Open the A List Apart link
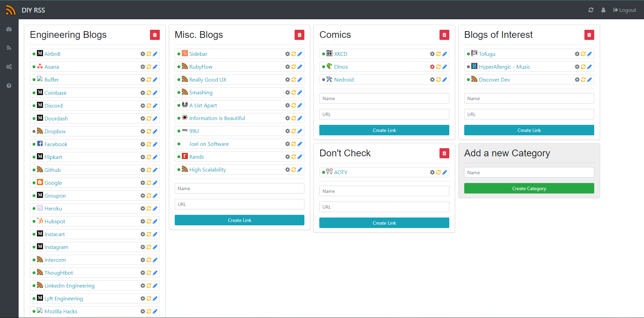Viewport: 644px width, 318px height. pyautogui.click(x=203, y=105)
